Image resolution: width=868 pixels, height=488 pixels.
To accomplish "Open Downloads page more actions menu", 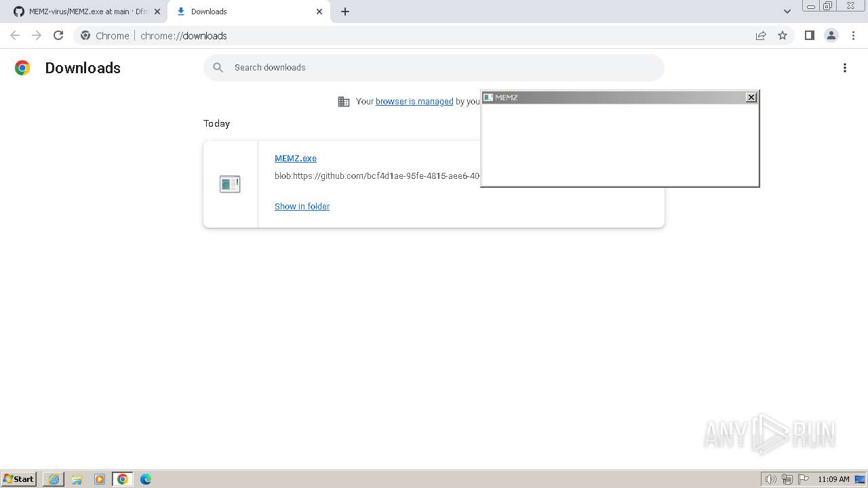I will coord(845,68).
